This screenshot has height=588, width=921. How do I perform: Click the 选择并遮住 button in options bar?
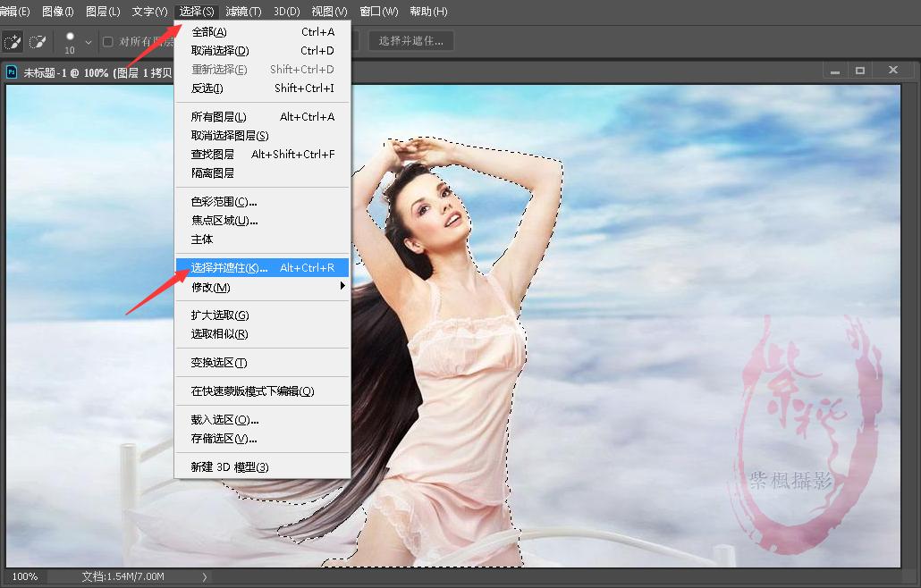coord(410,39)
